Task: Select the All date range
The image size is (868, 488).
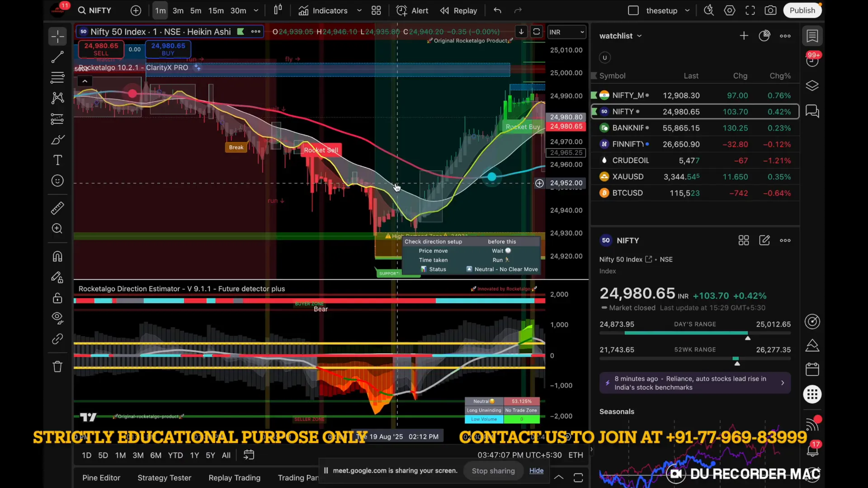Action: (x=226, y=455)
